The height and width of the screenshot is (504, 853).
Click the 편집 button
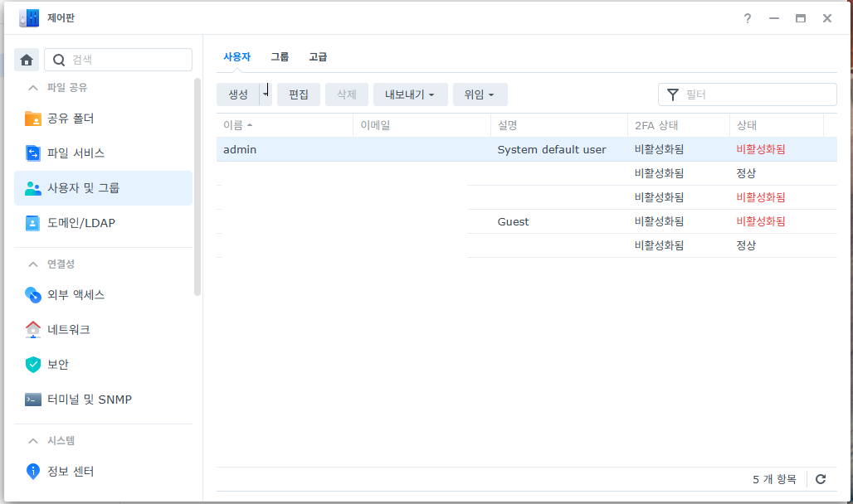pos(299,94)
